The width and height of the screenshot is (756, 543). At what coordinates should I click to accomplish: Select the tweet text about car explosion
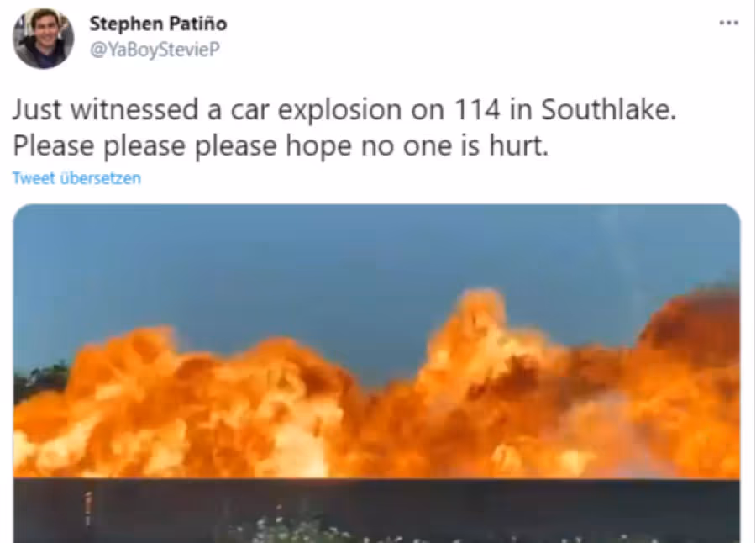click(344, 128)
